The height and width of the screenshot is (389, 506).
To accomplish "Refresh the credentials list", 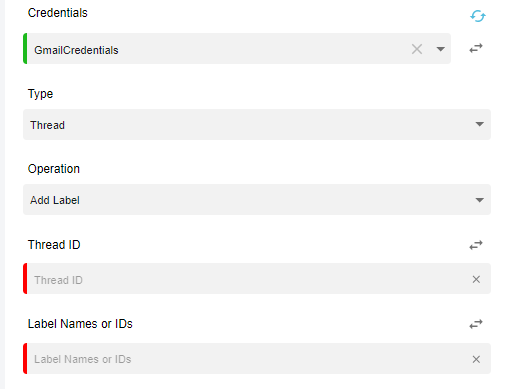I will tap(478, 16).
